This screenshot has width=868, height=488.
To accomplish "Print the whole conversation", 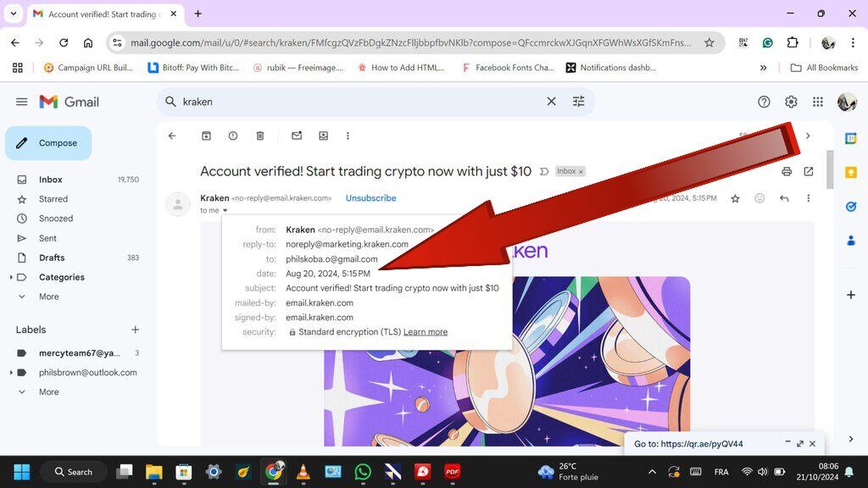I will click(787, 171).
